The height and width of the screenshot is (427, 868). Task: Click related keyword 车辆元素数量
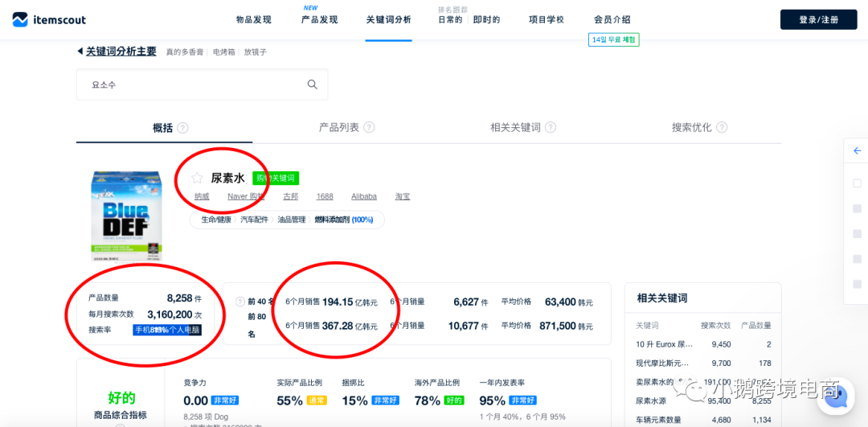pos(659,420)
